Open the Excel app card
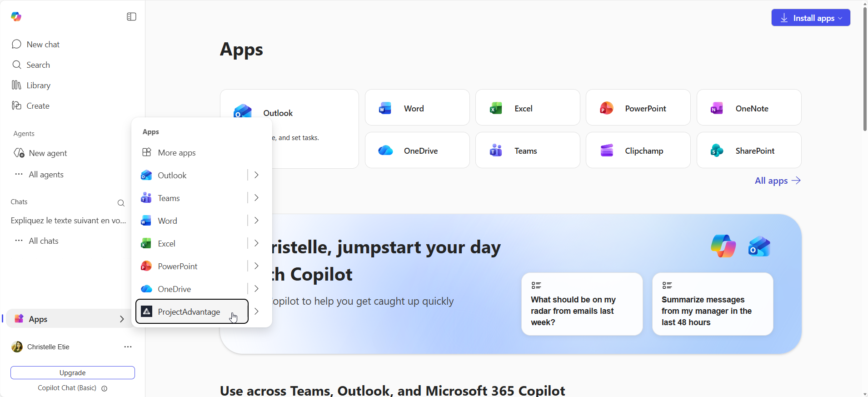 pyautogui.click(x=528, y=107)
